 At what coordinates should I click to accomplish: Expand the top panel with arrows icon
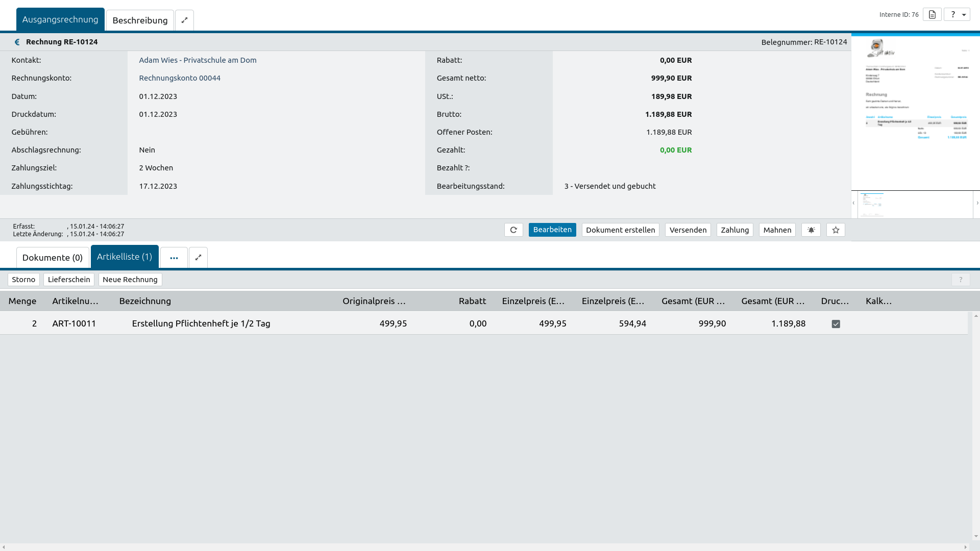[x=184, y=20]
